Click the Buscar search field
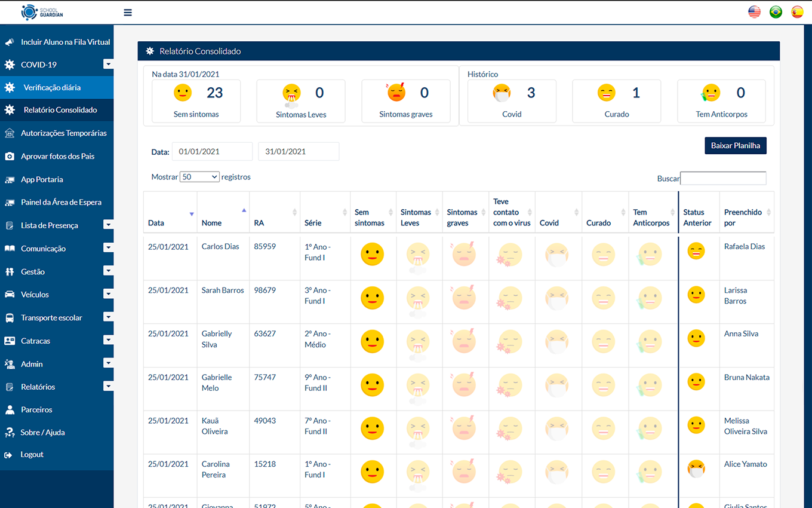This screenshot has width=812, height=508. tap(722, 178)
